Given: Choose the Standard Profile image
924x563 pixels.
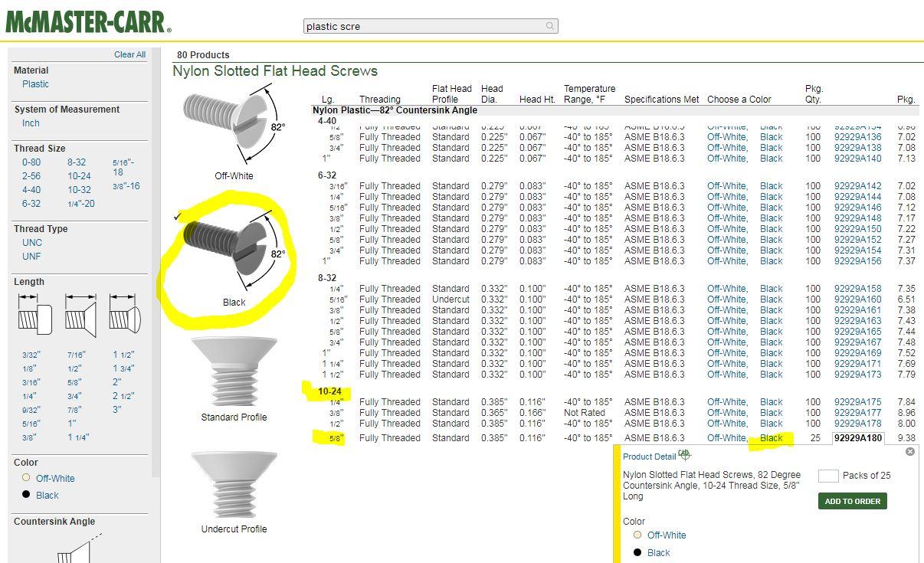Looking at the screenshot, I should (x=234, y=372).
